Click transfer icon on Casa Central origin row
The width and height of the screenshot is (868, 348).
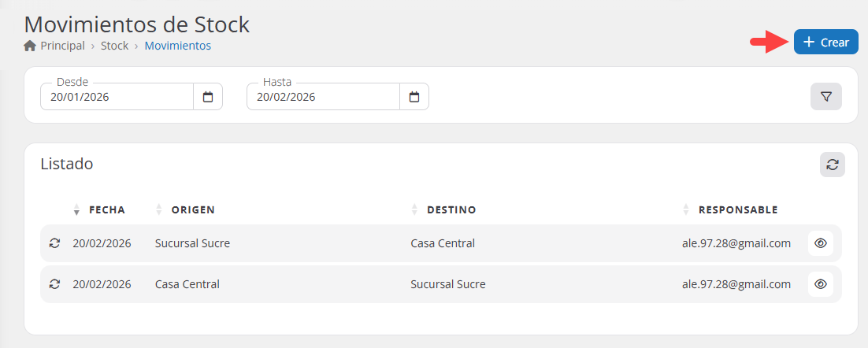[54, 284]
